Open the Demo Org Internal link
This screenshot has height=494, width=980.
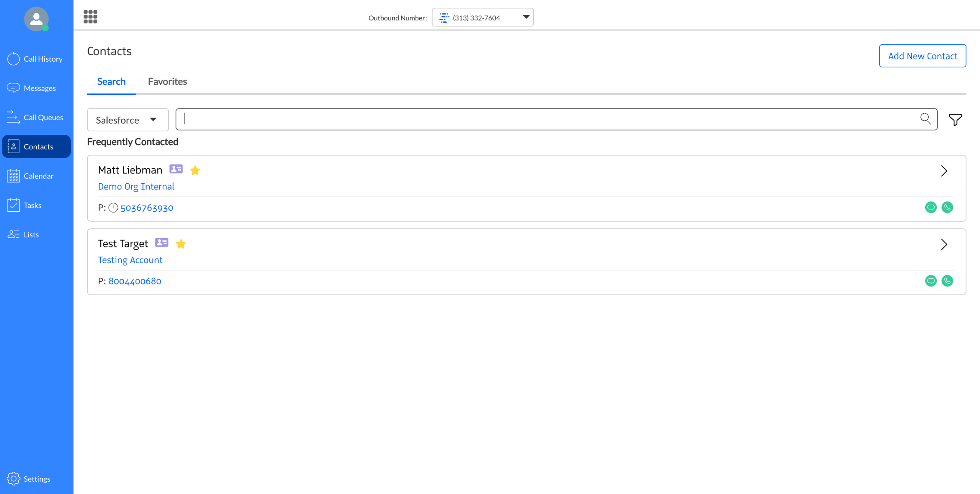136,186
